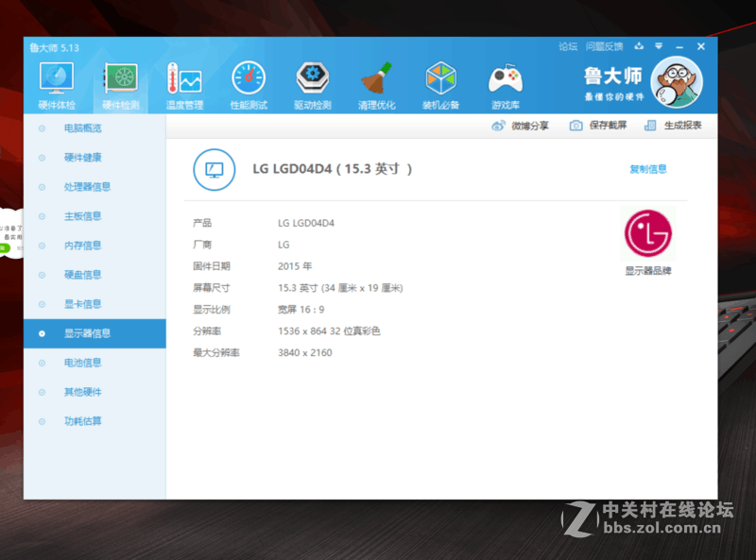
Task: Open the 温度管理 thermometer icon
Action: coord(184,78)
